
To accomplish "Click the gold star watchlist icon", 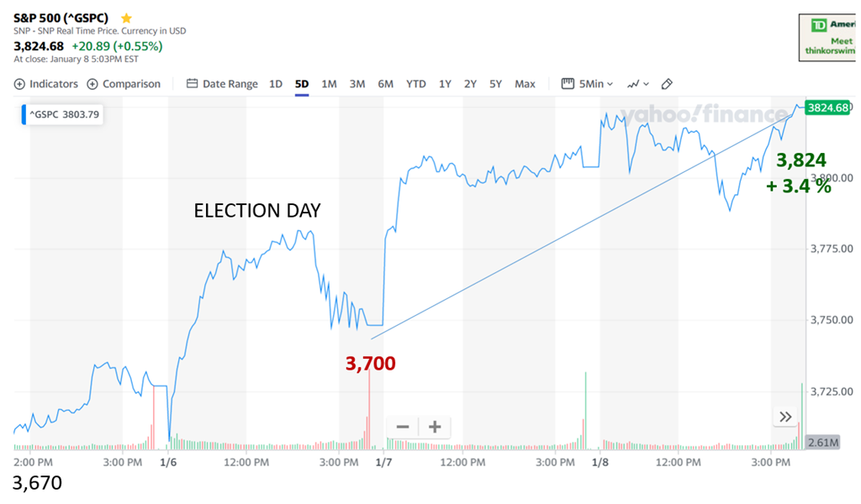I will click(x=127, y=18).
